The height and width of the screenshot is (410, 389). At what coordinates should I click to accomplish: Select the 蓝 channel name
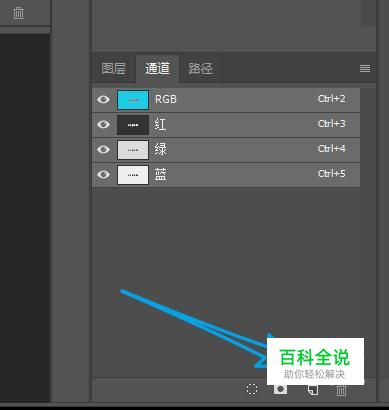[x=160, y=174]
